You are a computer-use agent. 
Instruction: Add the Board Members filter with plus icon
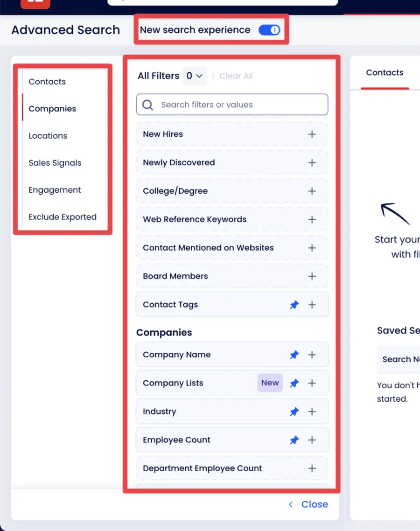pos(312,276)
